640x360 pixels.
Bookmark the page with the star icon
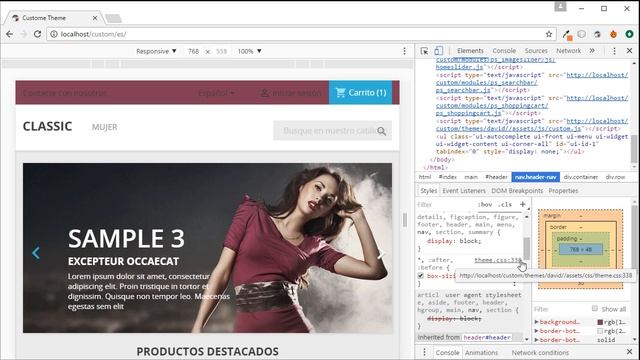[549, 34]
